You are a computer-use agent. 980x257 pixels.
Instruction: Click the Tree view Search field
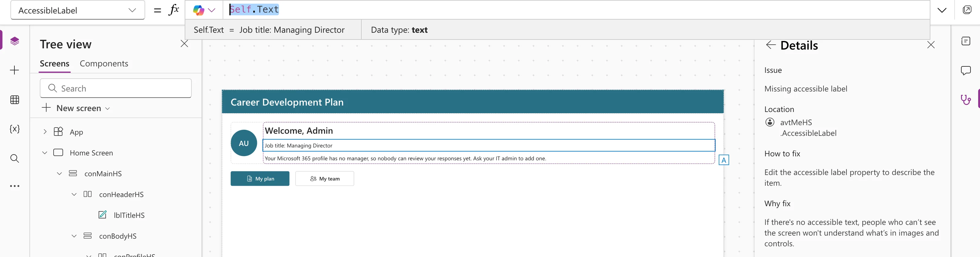[x=116, y=88]
